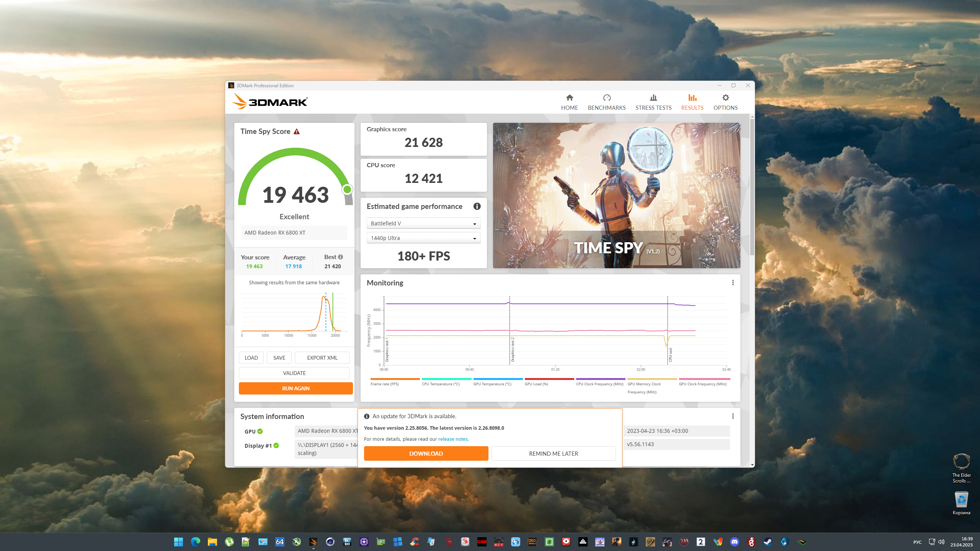Toggle the CPU Clock Frequency legend series

tap(599, 384)
